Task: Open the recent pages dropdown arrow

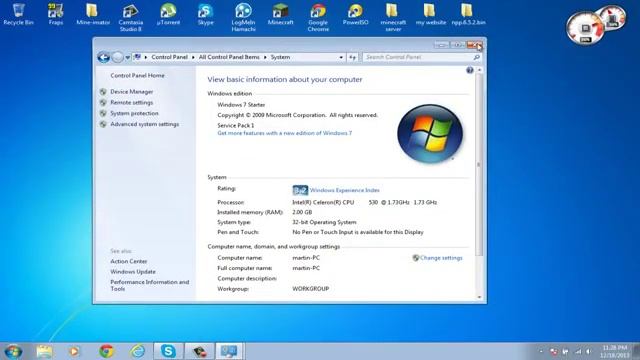Action: click(127, 58)
